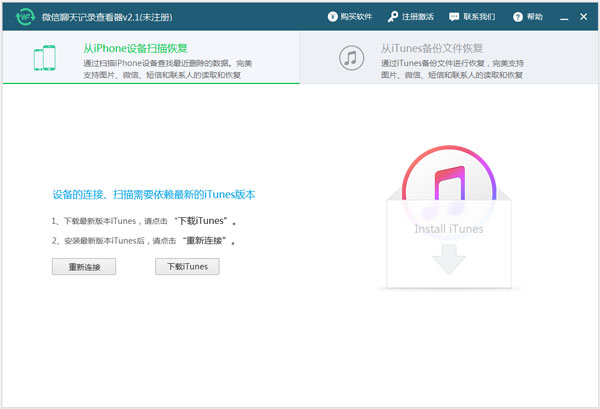Open 购买软件 (buy software)
The height and width of the screenshot is (409, 600).
click(x=350, y=16)
